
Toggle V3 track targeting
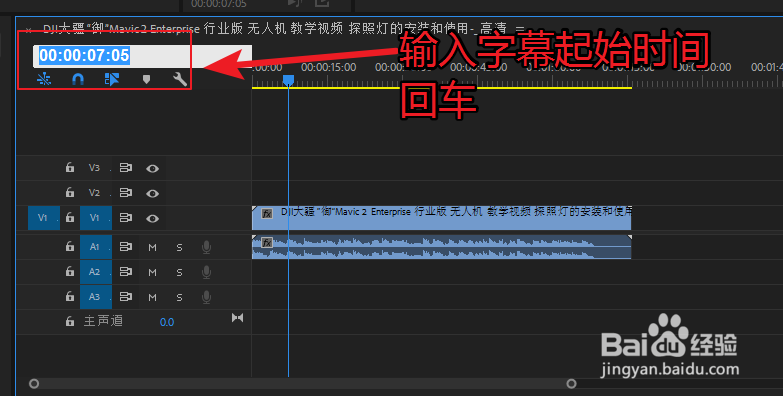tap(95, 168)
